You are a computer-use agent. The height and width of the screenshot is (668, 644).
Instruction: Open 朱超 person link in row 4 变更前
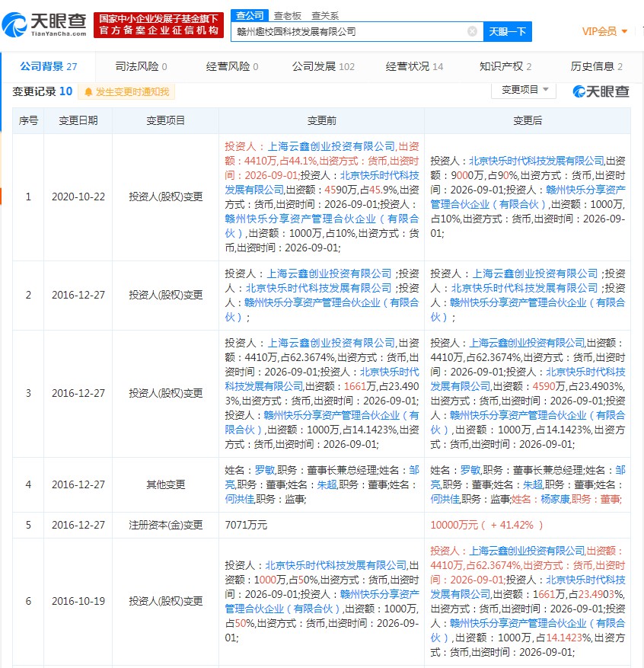point(327,484)
